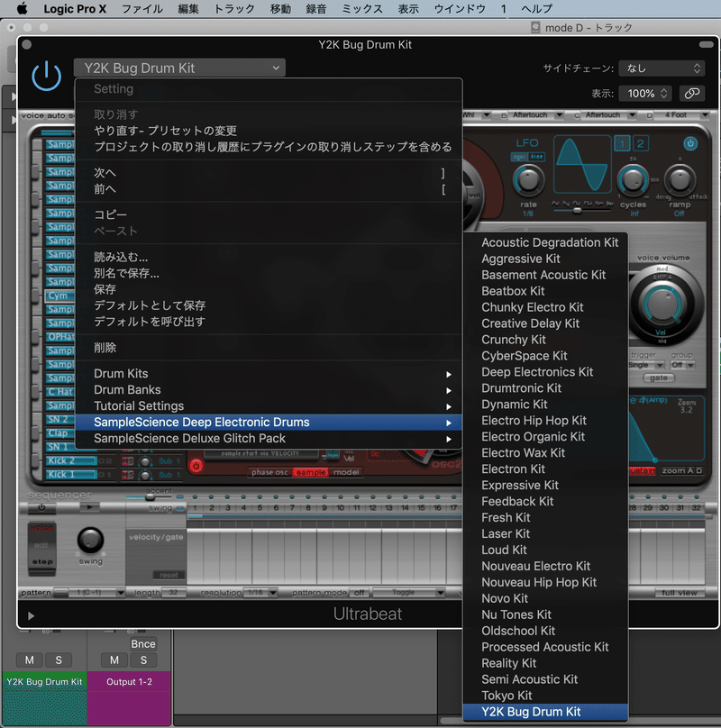Expand SampleScience Deluxe Glitch Pack submenu

269,439
